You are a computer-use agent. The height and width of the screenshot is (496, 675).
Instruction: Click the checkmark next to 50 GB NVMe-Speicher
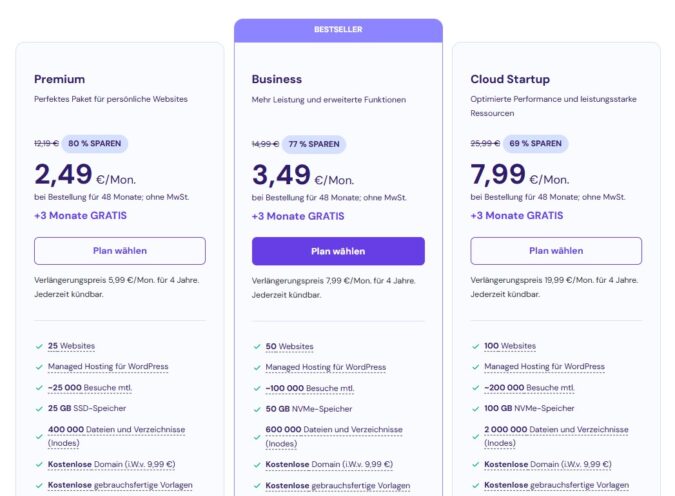[257, 408]
